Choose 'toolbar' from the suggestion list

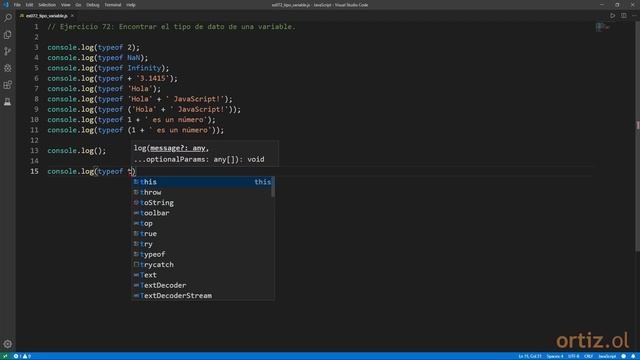202,213
